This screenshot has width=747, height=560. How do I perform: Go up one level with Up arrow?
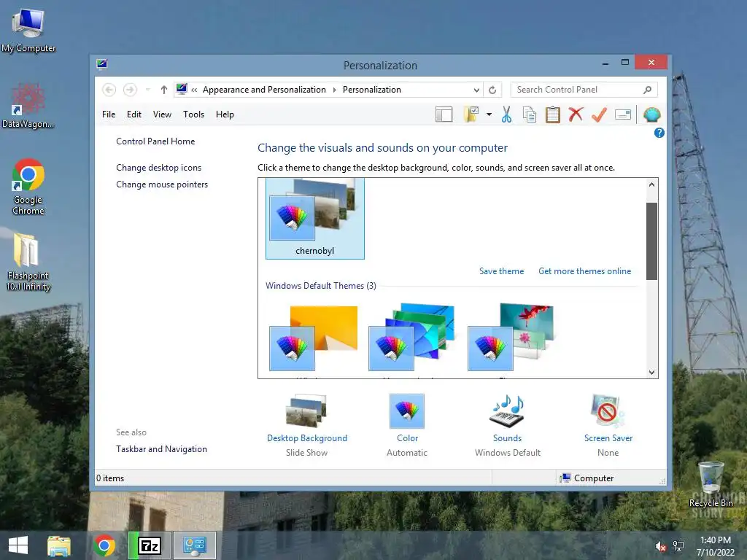coord(164,90)
